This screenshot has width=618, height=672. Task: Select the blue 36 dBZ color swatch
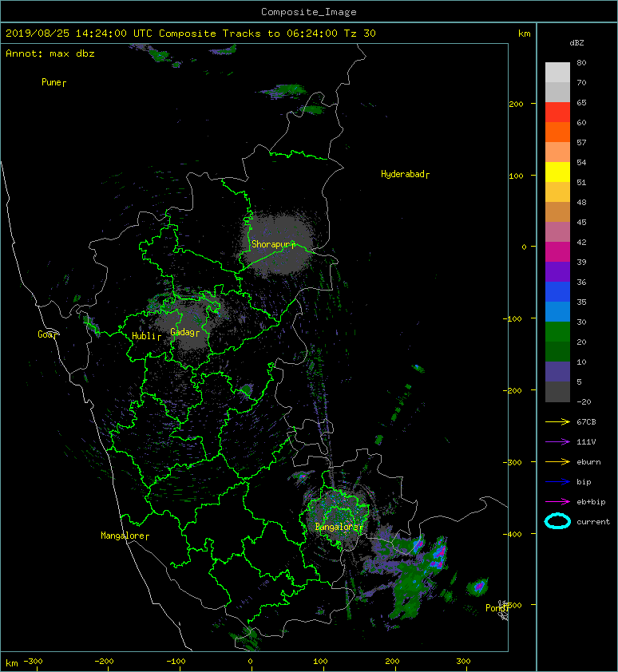click(557, 292)
